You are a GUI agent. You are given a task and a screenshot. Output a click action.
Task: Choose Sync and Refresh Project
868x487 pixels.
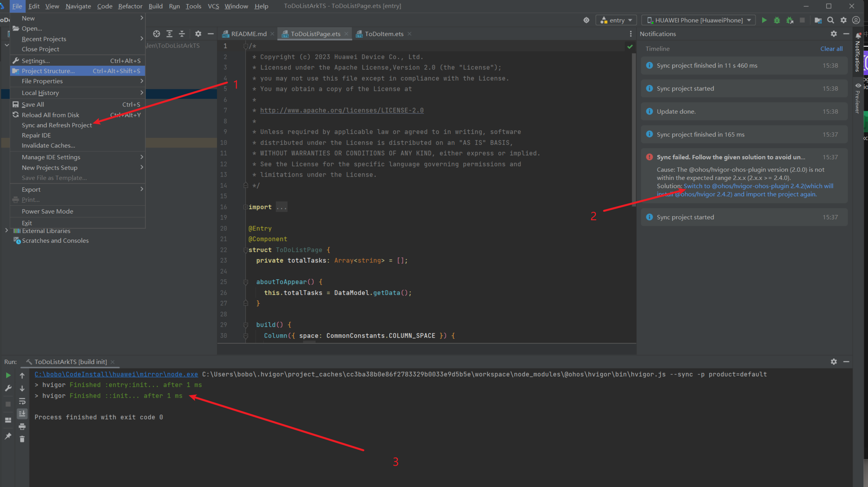[x=78, y=125]
